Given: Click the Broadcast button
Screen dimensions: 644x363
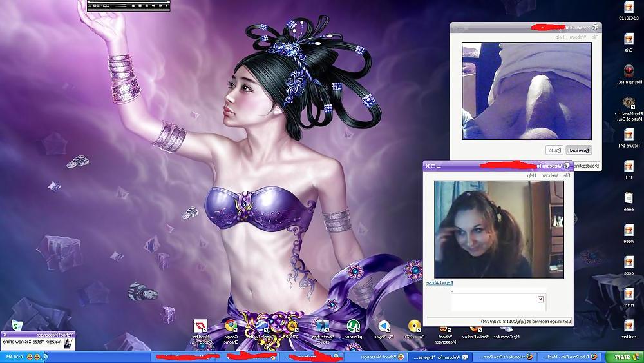Looking at the screenshot, I should click(x=579, y=150).
